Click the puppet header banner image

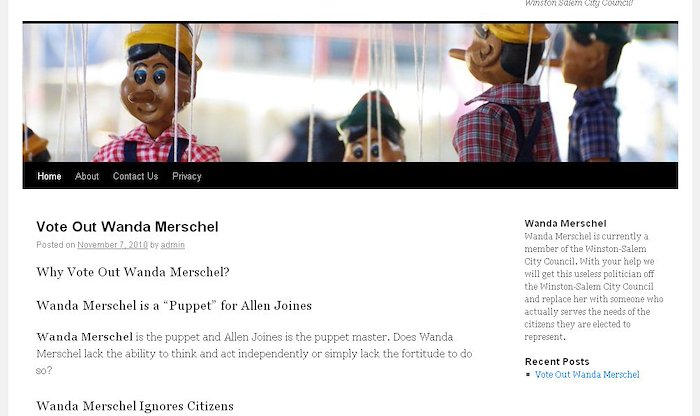(x=350, y=92)
